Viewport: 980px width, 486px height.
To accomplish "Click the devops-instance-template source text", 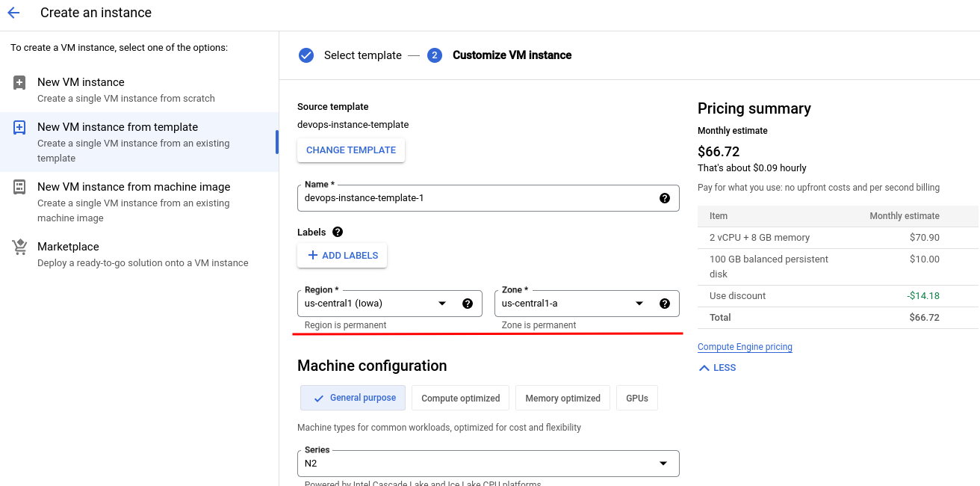I will pos(353,125).
